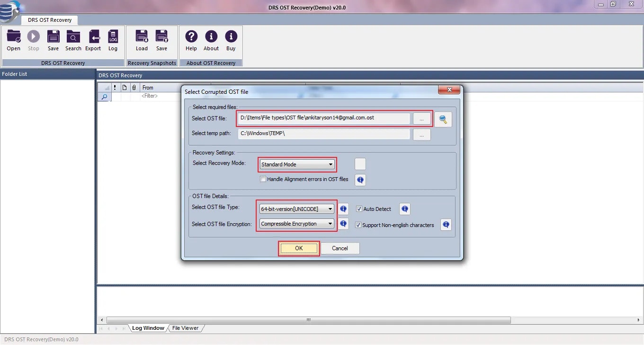Enable Handle Alignment errors in OST files

click(x=263, y=179)
